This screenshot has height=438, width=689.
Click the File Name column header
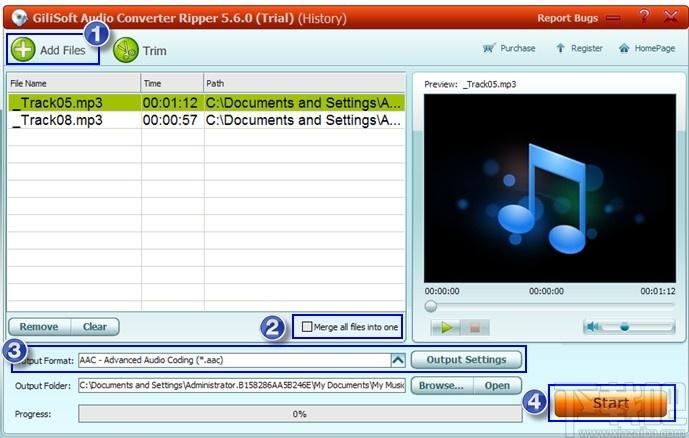point(74,83)
